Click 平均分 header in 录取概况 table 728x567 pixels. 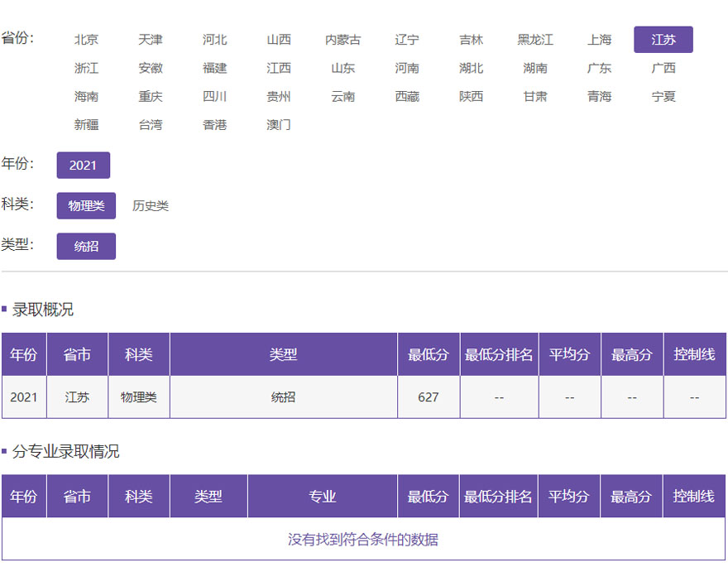pyautogui.click(x=570, y=354)
